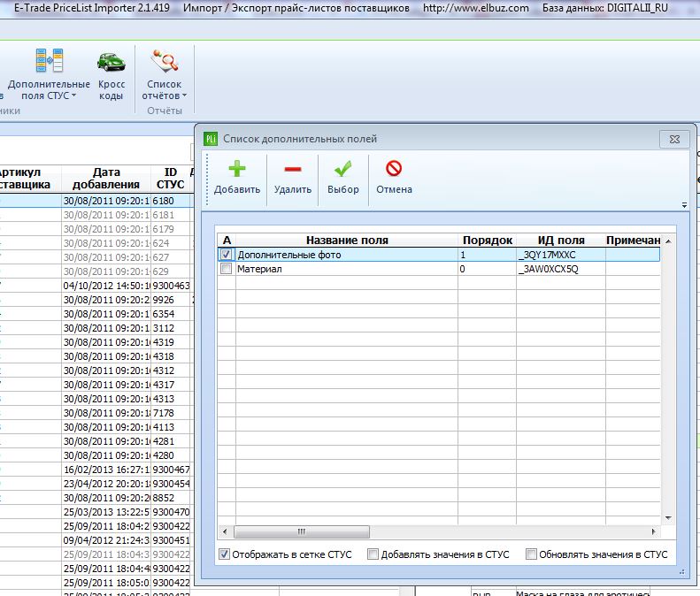This screenshot has width=700, height=596.
Task: Click the dialog resize grip corner
Action: point(681,571)
